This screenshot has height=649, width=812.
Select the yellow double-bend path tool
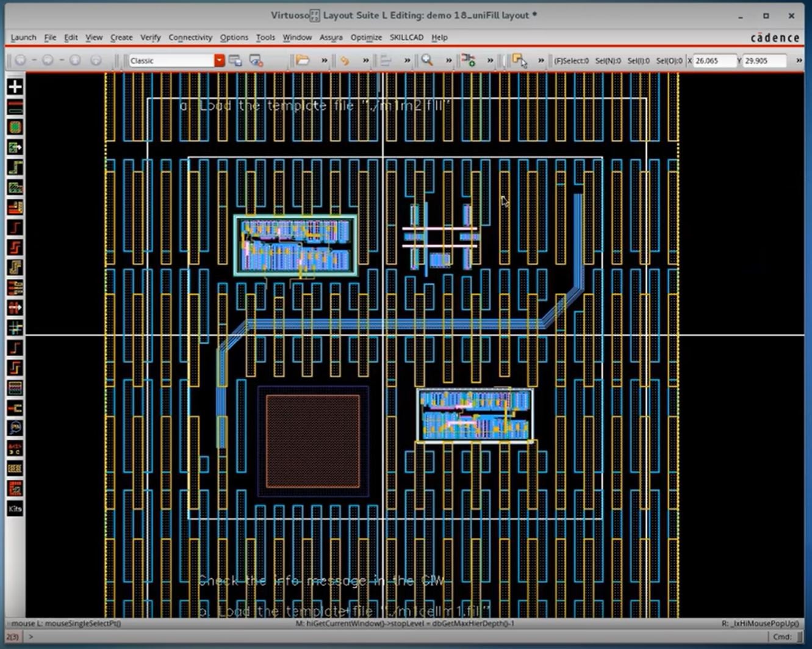coord(15,267)
